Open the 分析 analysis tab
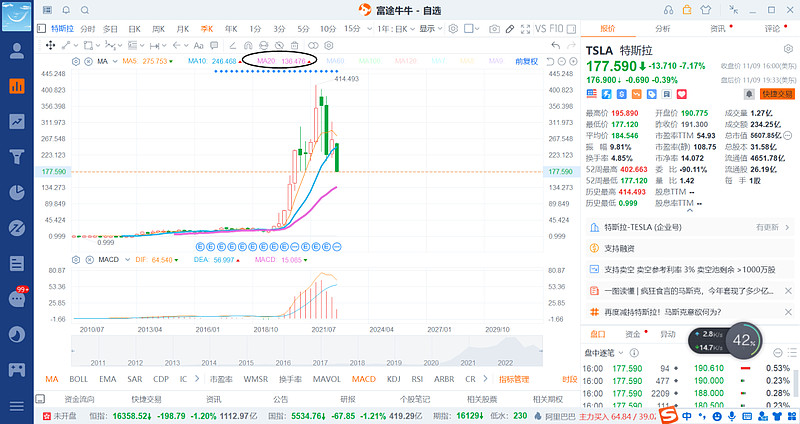 [x=662, y=29]
